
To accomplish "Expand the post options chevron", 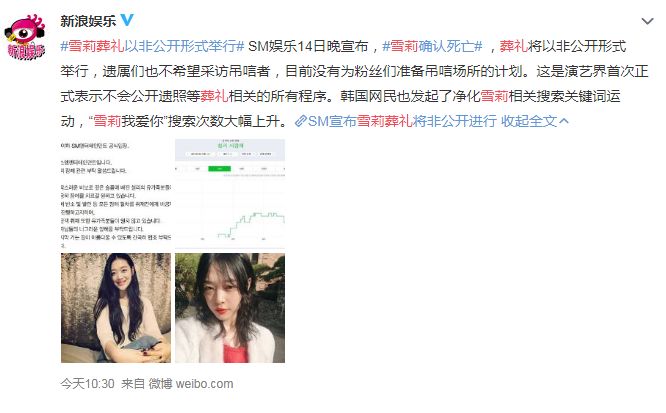I will [x=647, y=21].
